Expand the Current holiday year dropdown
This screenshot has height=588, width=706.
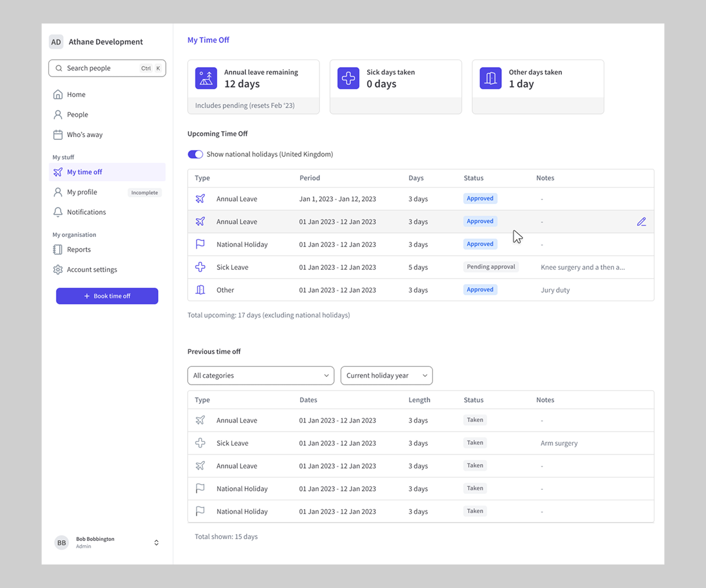[387, 376]
